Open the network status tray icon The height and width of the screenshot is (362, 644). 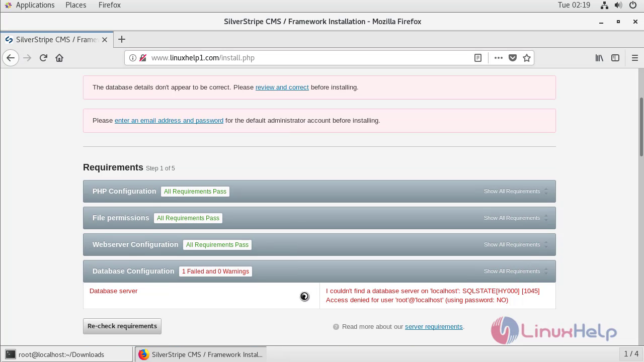tap(604, 5)
